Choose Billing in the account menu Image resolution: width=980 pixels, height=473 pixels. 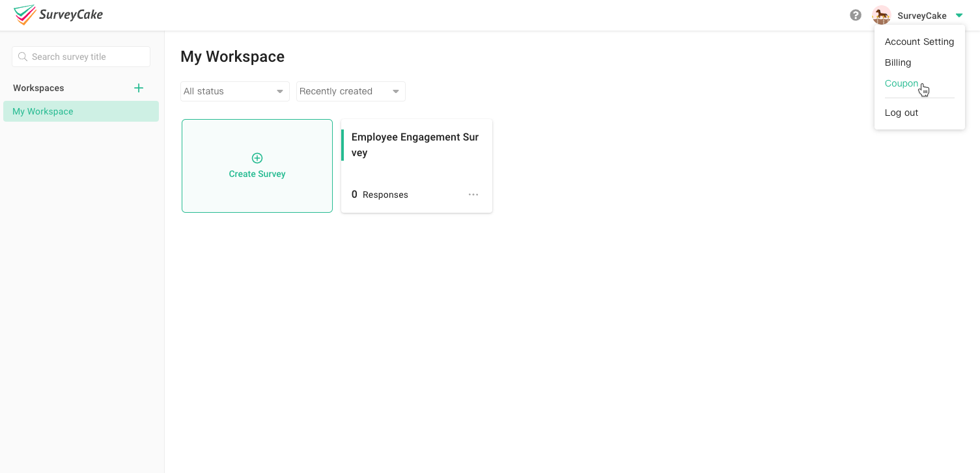[x=897, y=62]
